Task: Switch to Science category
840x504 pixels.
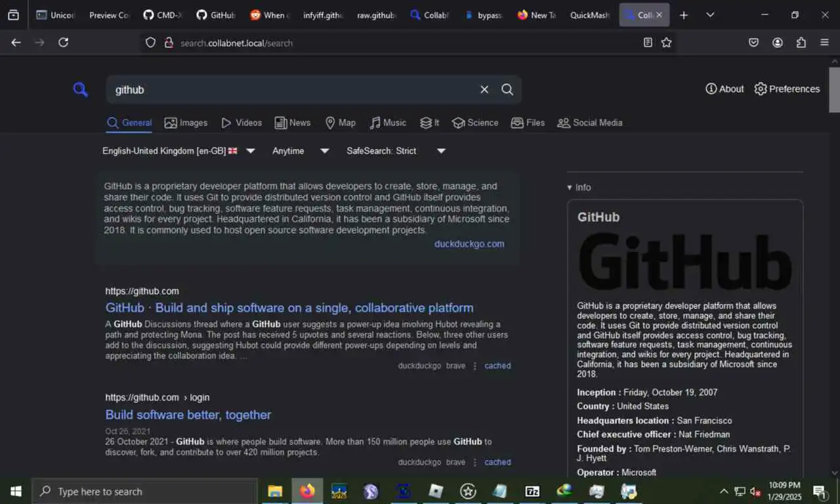Action: click(475, 123)
